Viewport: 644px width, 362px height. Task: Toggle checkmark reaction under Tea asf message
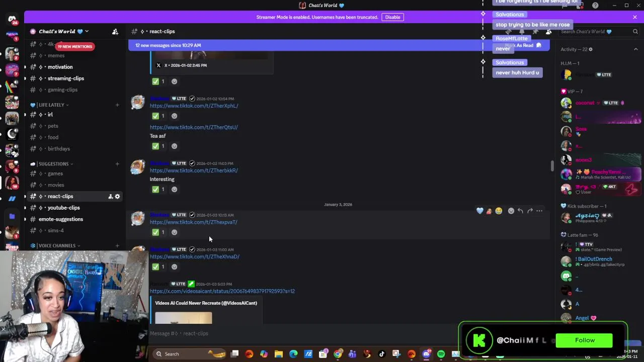click(158, 146)
